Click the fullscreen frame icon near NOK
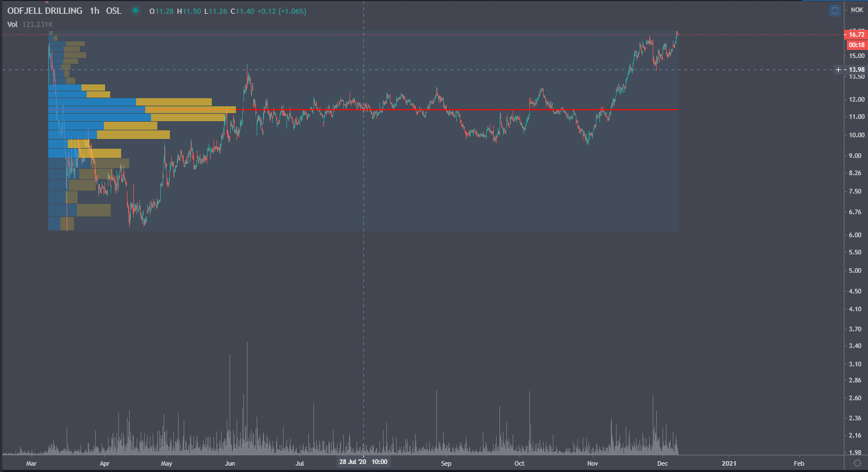Image resolution: width=868 pixels, height=472 pixels. pyautogui.click(x=835, y=10)
